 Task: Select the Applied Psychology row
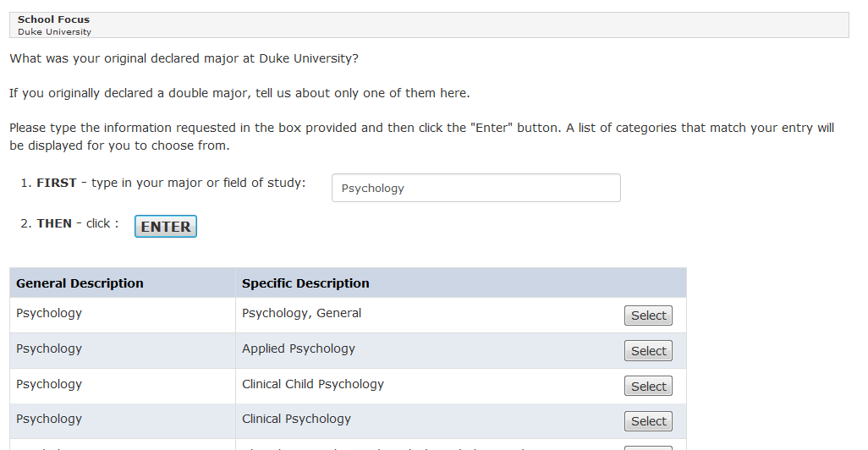(x=648, y=351)
